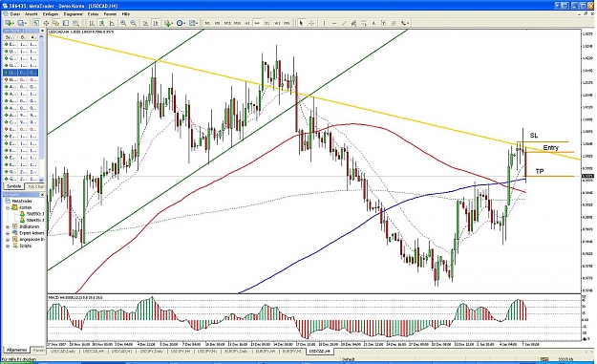The height and width of the screenshot is (364, 597).
Task: Switch to the Allgemeines tab in Navigator
Action: click(16, 350)
